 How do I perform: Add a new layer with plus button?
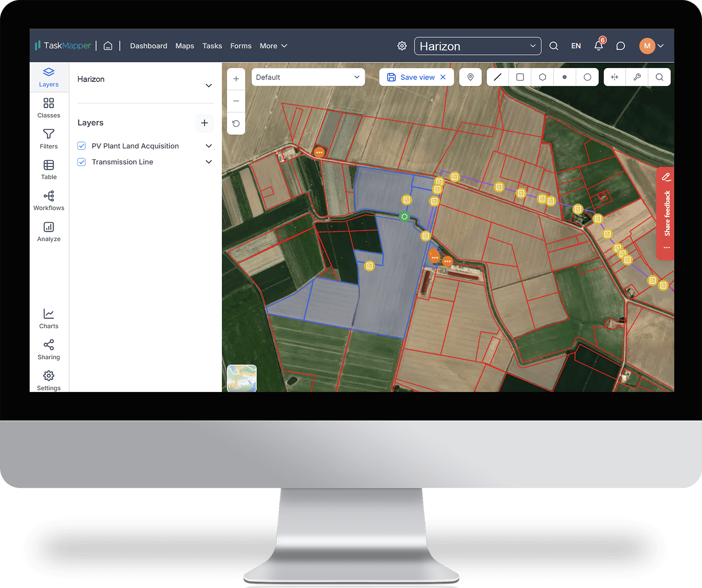click(204, 123)
